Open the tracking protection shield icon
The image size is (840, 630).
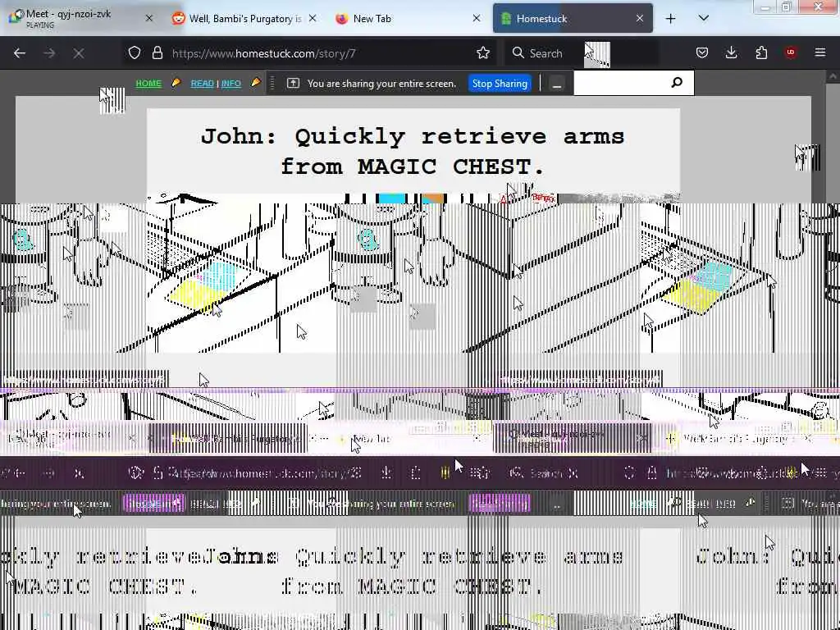(134, 52)
